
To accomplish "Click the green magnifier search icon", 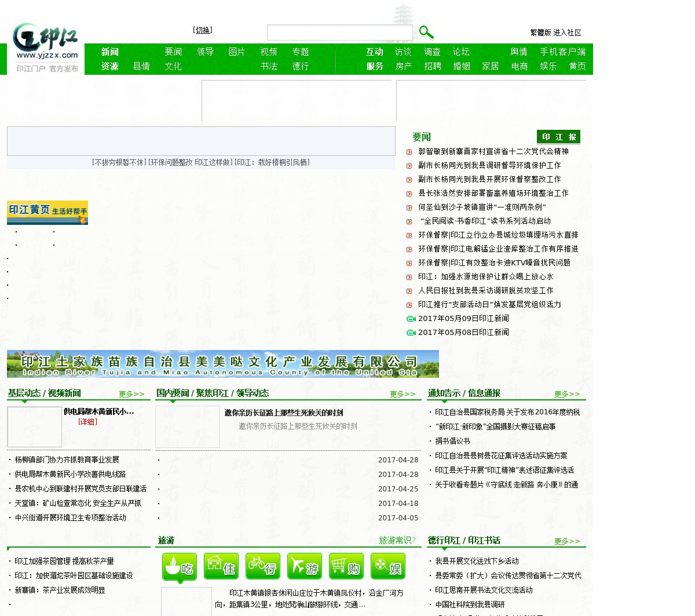I will [x=426, y=32].
